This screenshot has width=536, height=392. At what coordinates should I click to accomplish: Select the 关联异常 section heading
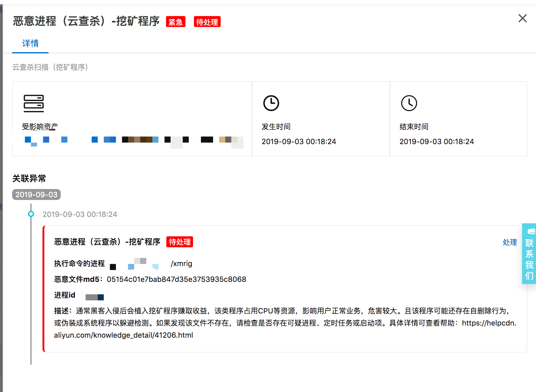[29, 178]
